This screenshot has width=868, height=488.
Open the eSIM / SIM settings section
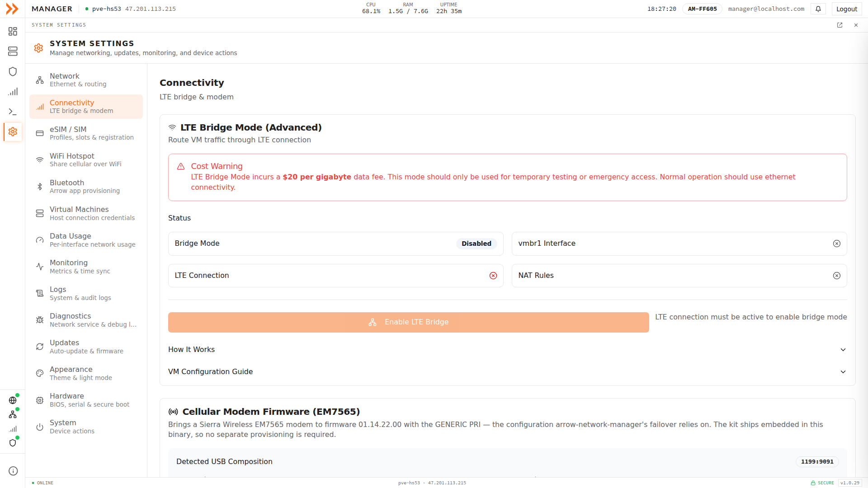(86, 133)
